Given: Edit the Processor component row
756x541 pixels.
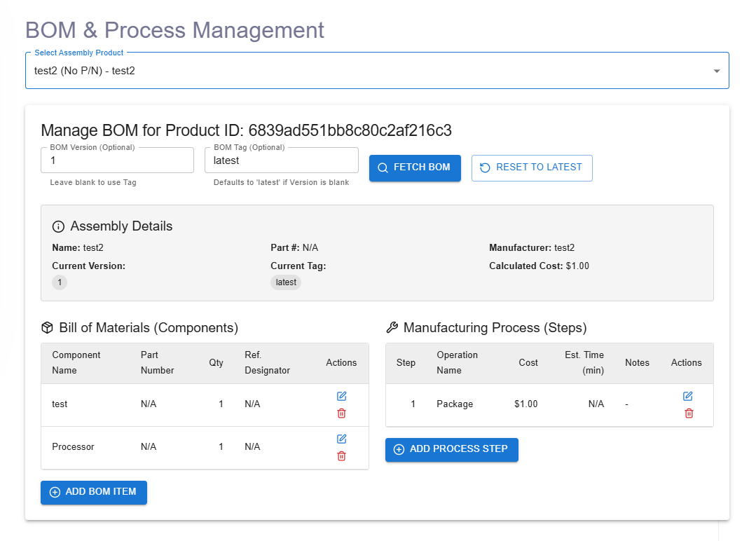Looking at the screenshot, I should 341,439.
